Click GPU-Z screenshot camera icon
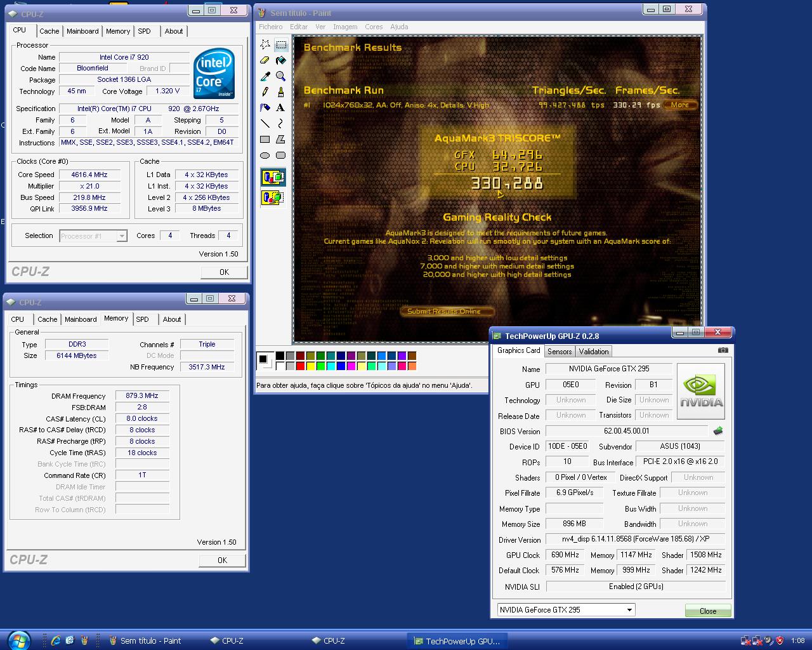 [x=723, y=350]
